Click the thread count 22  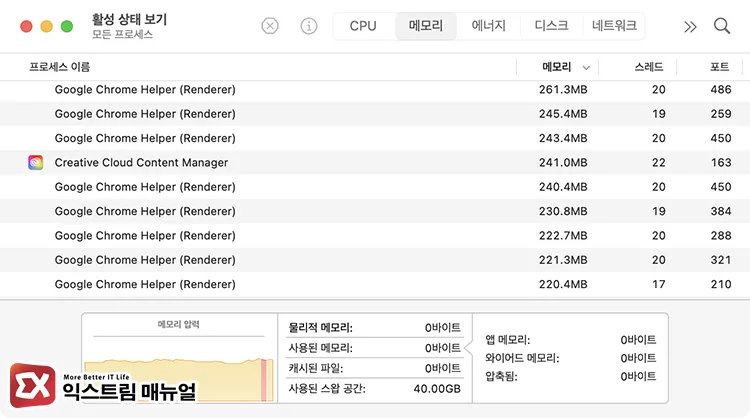click(x=659, y=163)
